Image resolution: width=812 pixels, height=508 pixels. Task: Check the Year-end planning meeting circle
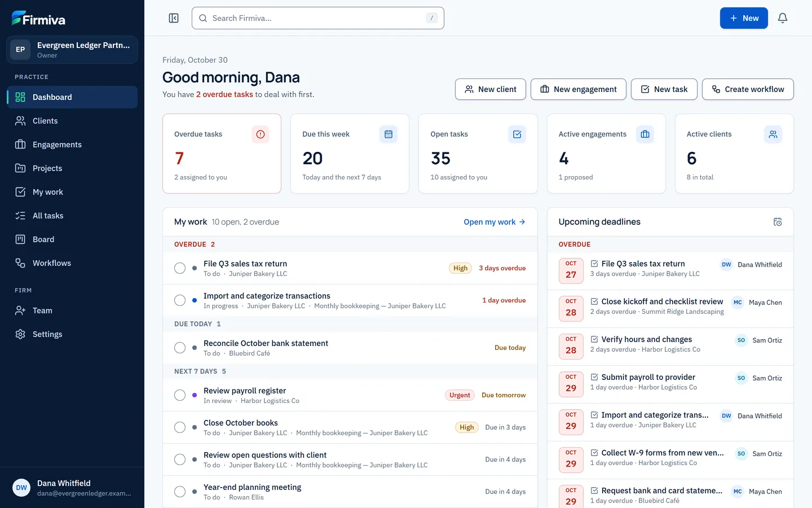click(x=180, y=492)
